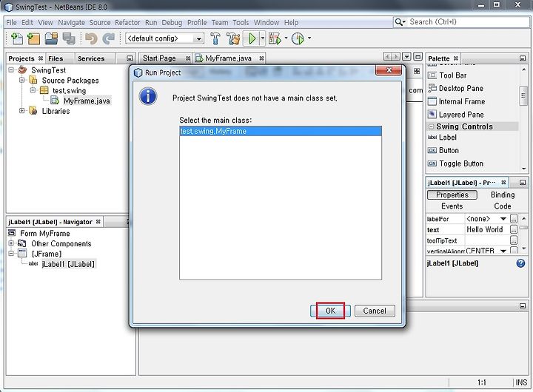This screenshot has height=392, width=533.
Task: Click the New Project toolbar icon
Action: tap(33, 38)
